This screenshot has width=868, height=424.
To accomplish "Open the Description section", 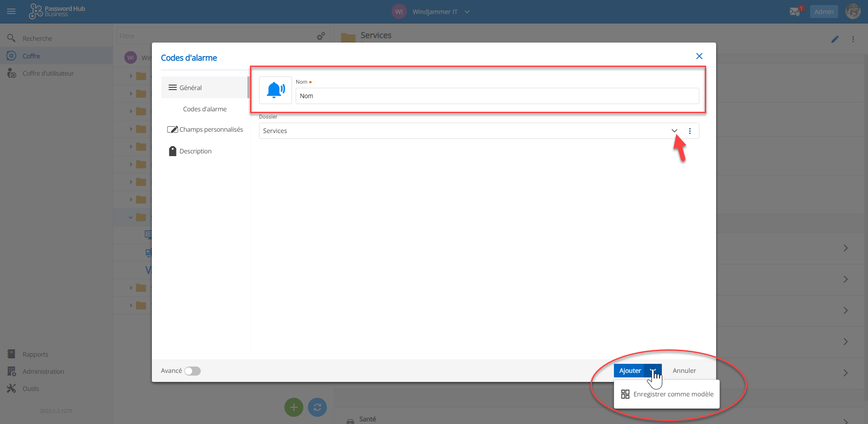I will [x=195, y=151].
